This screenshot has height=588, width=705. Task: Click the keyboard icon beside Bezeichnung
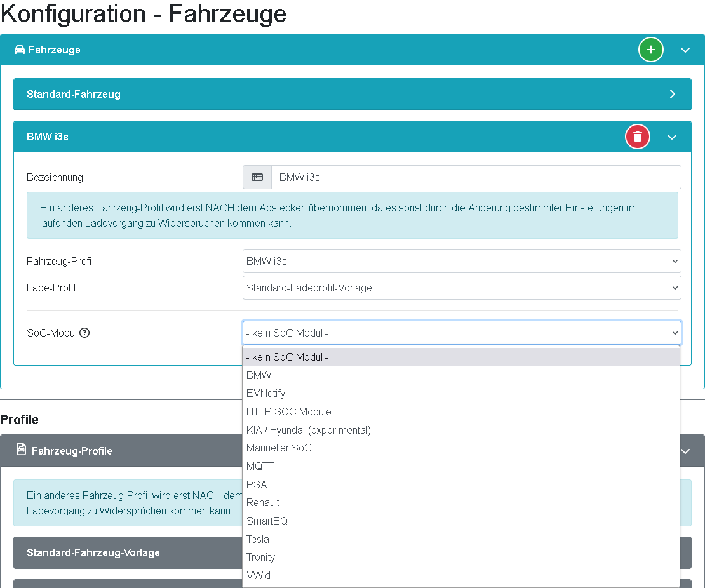click(257, 177)
